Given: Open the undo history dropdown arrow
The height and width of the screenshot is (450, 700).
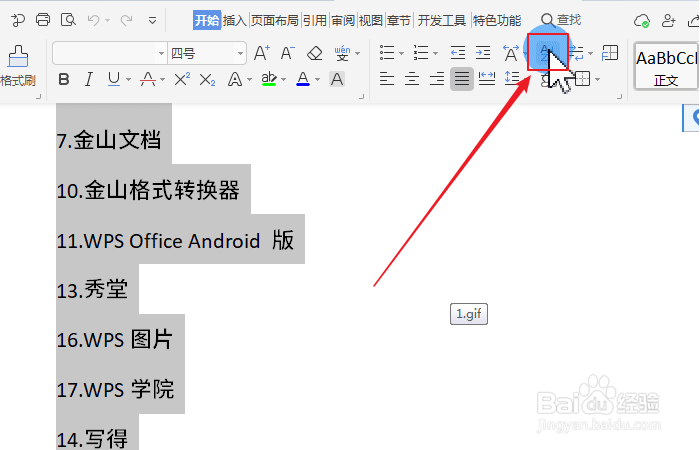Looking at the screenshot, I should [x=108, y=21].
